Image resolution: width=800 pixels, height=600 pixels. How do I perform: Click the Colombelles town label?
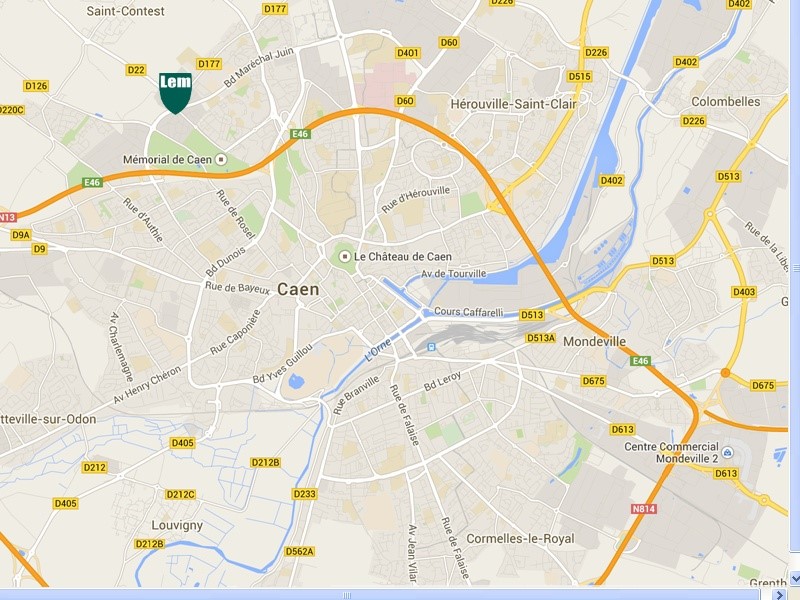[726, 102]
